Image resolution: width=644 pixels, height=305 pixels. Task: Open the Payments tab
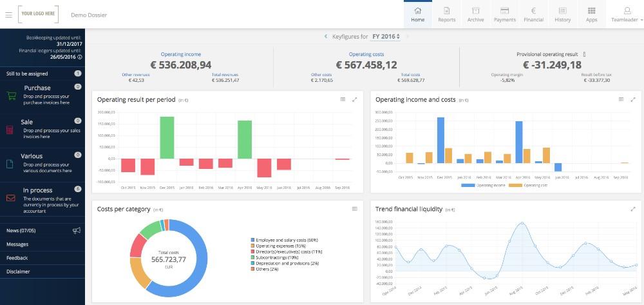click(504, 14)
